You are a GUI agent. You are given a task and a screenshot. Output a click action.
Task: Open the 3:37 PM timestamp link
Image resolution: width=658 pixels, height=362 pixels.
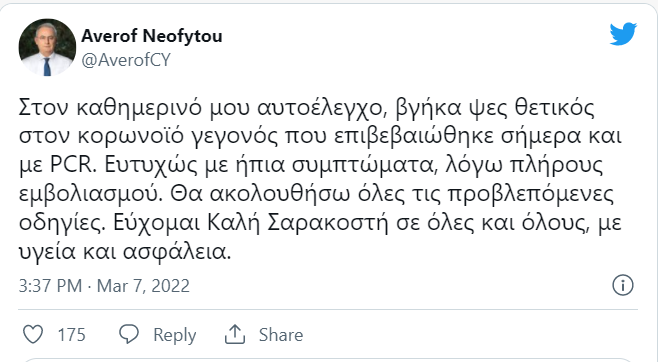50,286
